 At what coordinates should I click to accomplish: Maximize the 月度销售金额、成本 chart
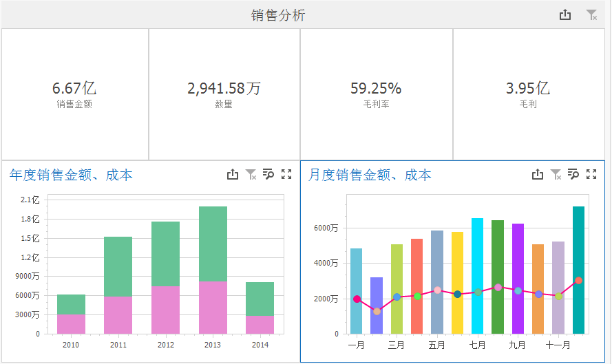coord(591,175)
